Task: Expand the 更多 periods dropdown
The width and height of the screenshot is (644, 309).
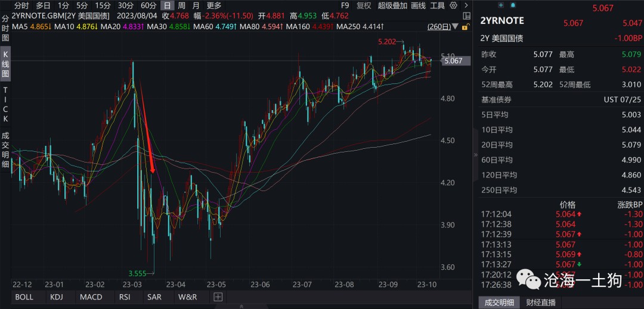Action: point(213,5)
